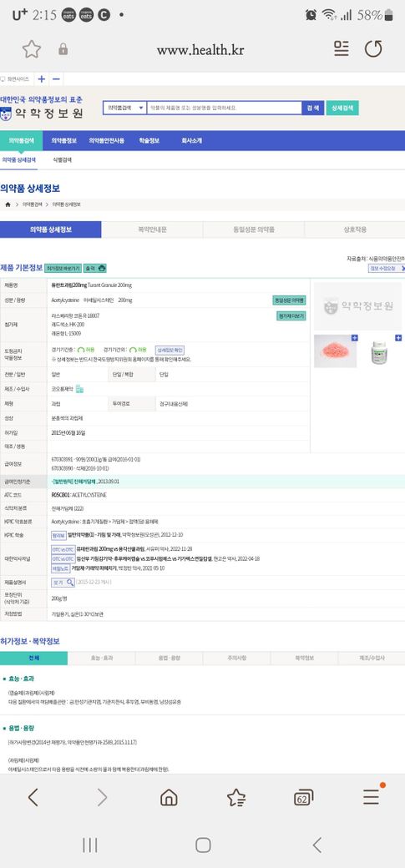This screenshot has width=405, height=868.
Task: Tap the Android system back button
Action: point(316,845)
